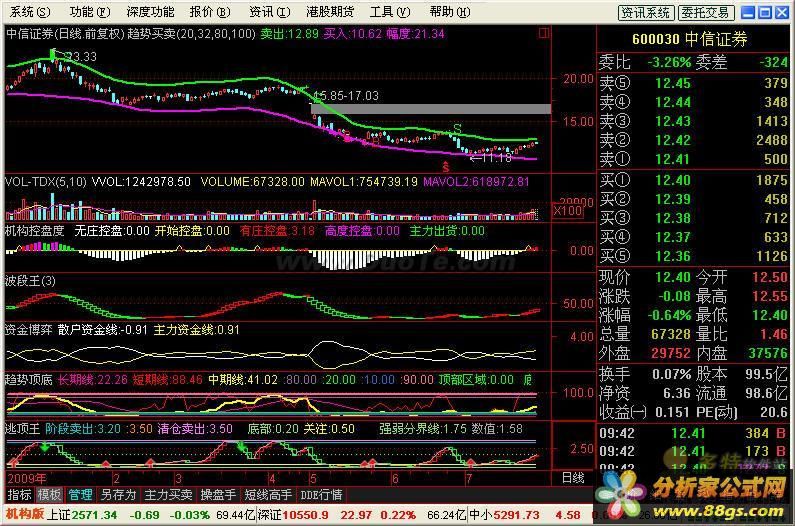Click the gray 15.85-17.03 gap bar
The image size is (795, 526).
(431, 109)
